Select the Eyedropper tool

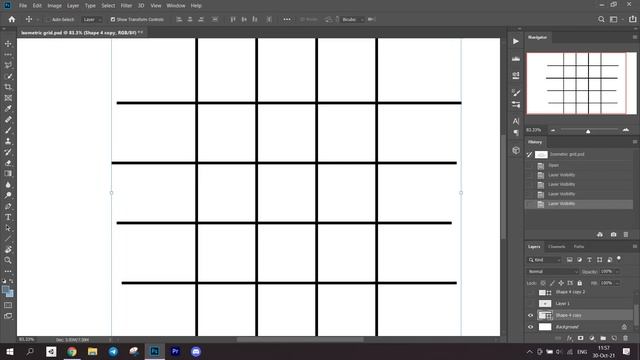pos(8,109)
